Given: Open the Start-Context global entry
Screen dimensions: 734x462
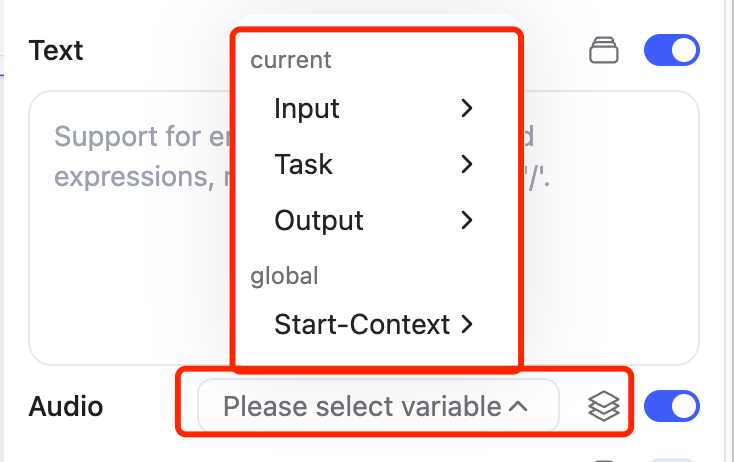Looking at the screenshot, I should 362,324.
